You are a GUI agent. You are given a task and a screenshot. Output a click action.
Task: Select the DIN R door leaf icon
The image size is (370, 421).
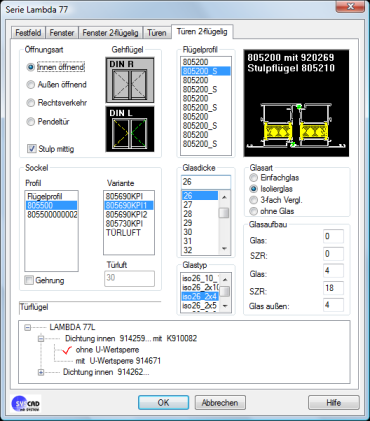pyautogui.click(x=130, y=80)
